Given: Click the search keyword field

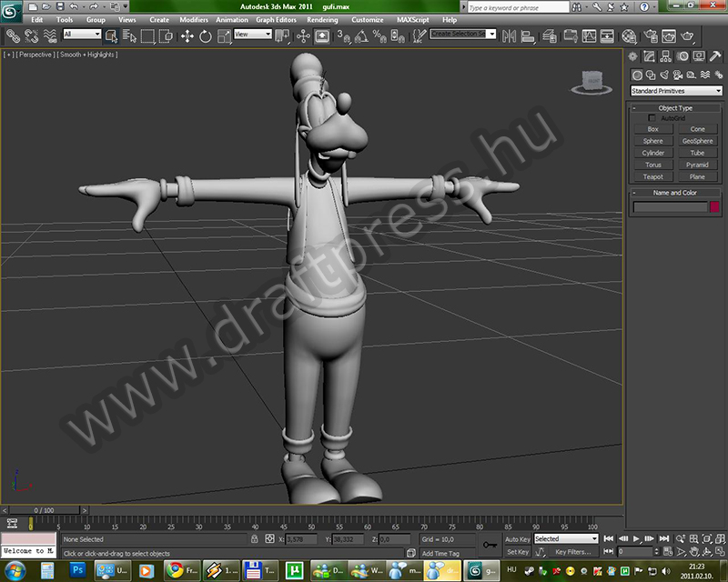Looking at the screenshot, I should pyautogui.click(x=518, y=7).
